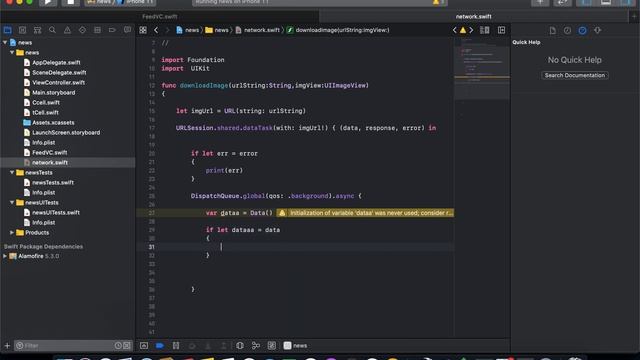
Task: Open newsUITests.swift file
Action: pos(56,212)
